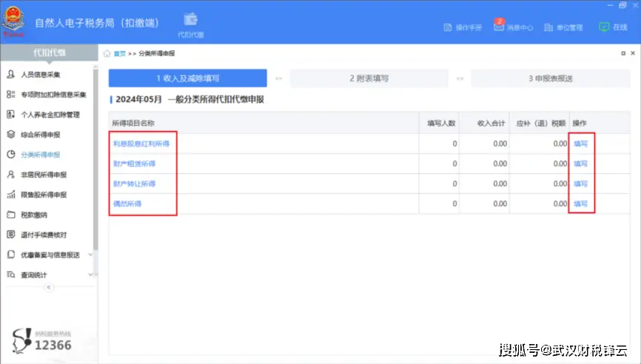Open 消息中心 envelope with badge
The image size is (641, 364).
tap(499, 27)
